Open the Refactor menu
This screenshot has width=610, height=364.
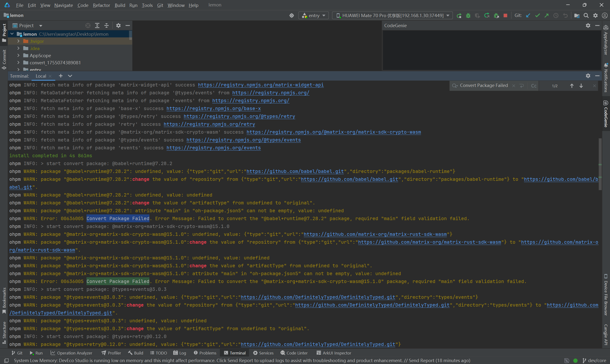click(x=101, y=5)
